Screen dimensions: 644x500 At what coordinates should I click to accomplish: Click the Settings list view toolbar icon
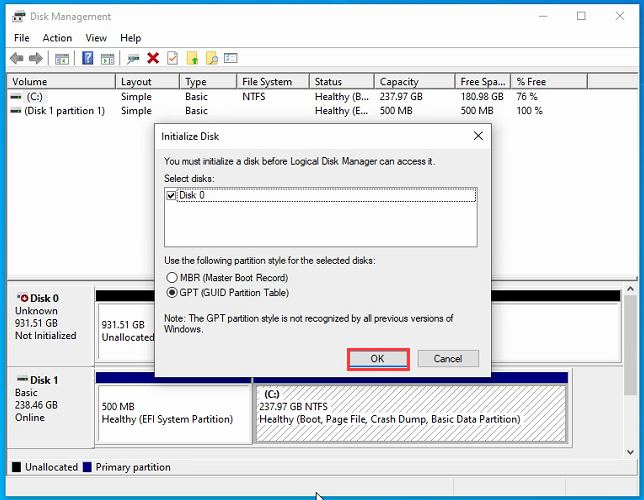[231, 58]
